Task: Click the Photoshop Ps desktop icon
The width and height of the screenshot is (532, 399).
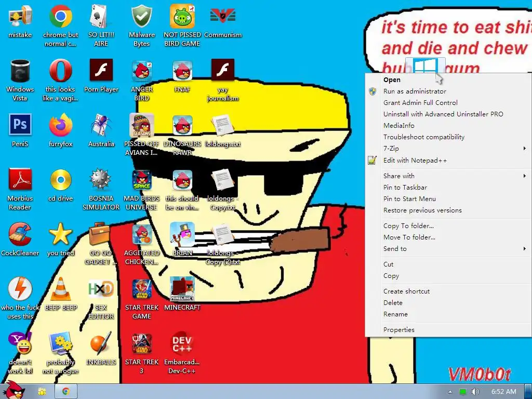Action: coord(20,125)
